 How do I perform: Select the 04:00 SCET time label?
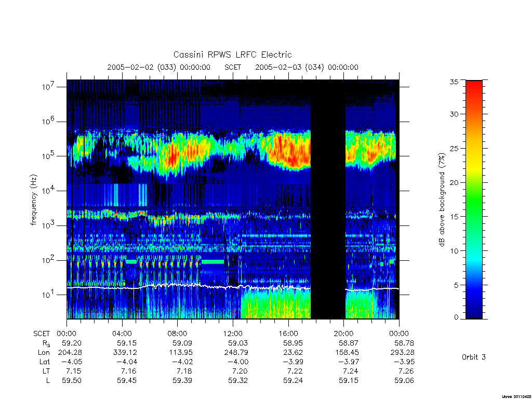[x=122, y=334]
